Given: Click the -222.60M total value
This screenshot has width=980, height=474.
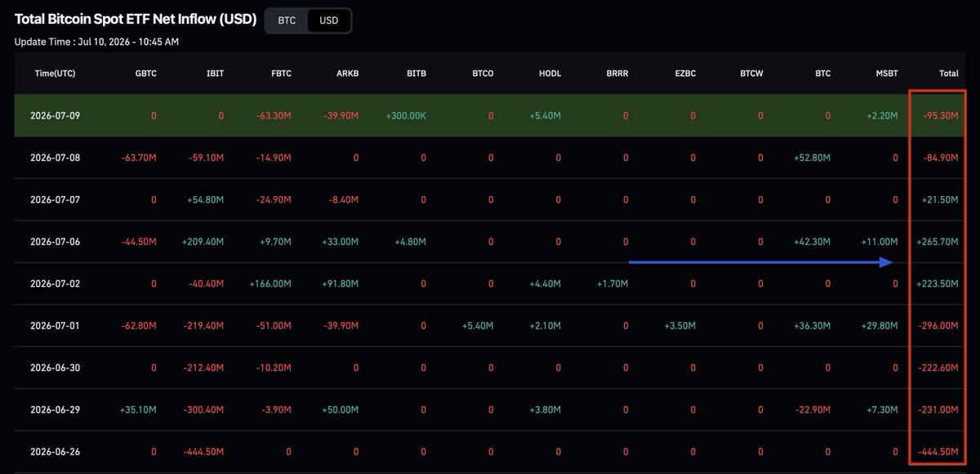Looking at the screenshot, I should 939,369.
